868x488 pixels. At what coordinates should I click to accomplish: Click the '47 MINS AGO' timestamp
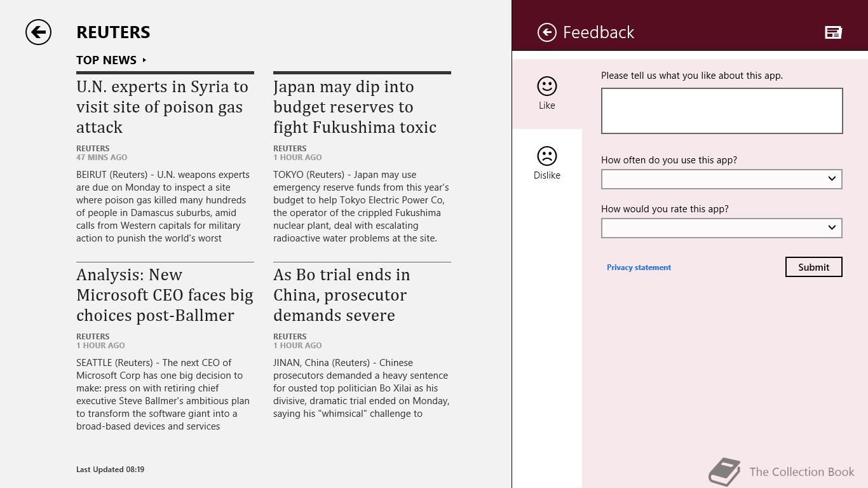(x=102, y=158)
